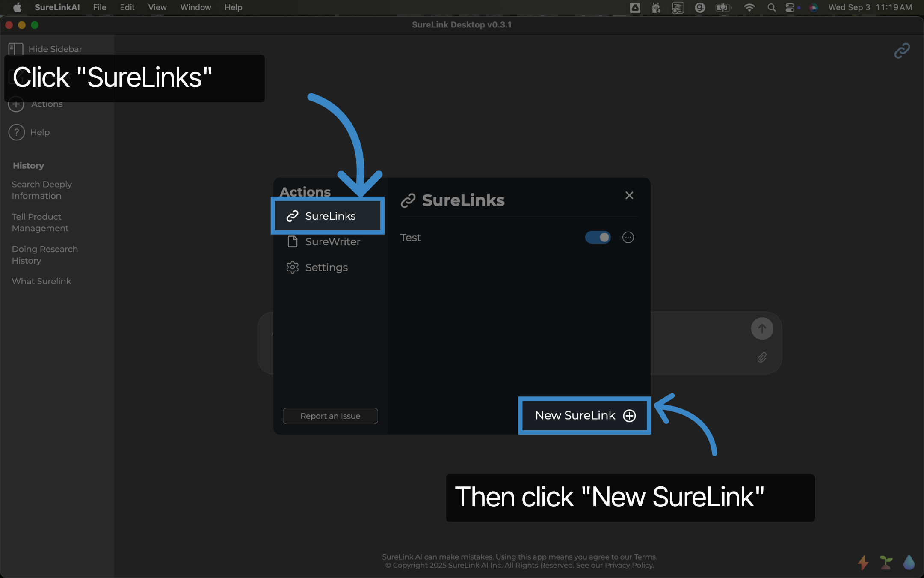924x578 pixels.
Task: Click the date and time in the menu bar
Action: coord(870,7)
